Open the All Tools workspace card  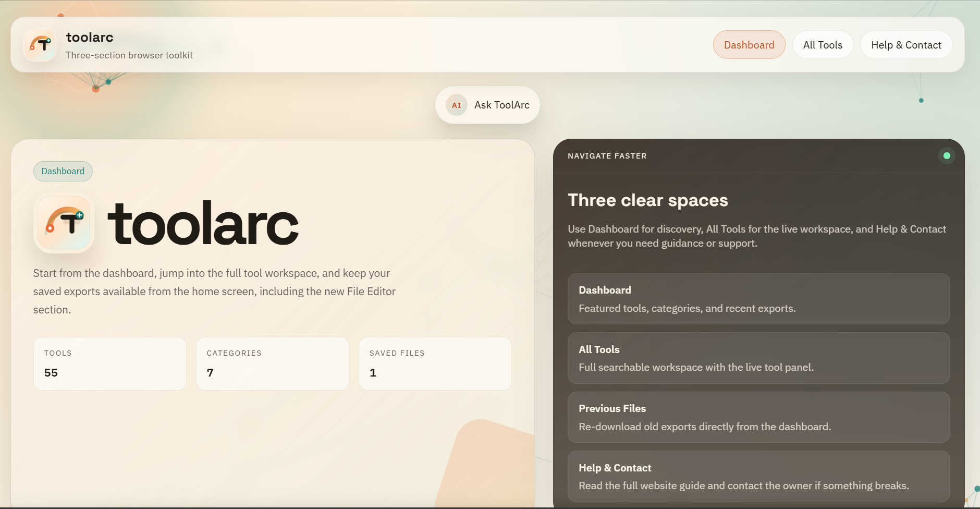pyautogui.click(x=758, y=358)
